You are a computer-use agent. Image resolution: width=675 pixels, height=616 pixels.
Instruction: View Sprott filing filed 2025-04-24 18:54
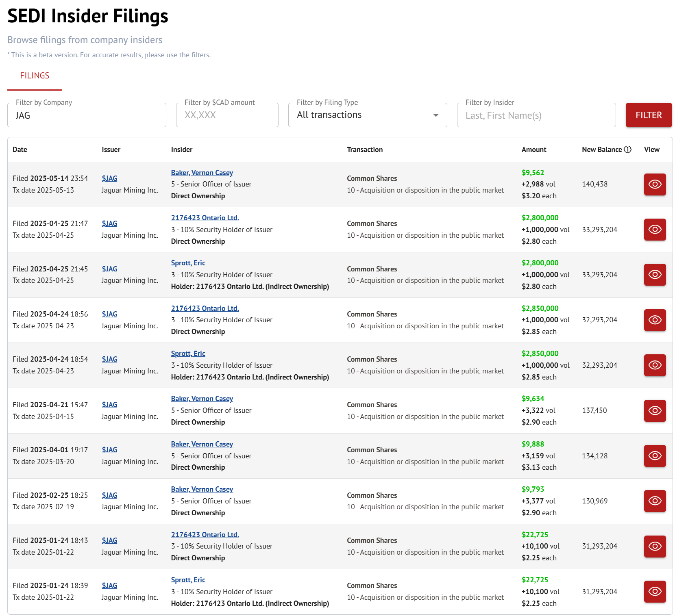[x=654, y=365]
